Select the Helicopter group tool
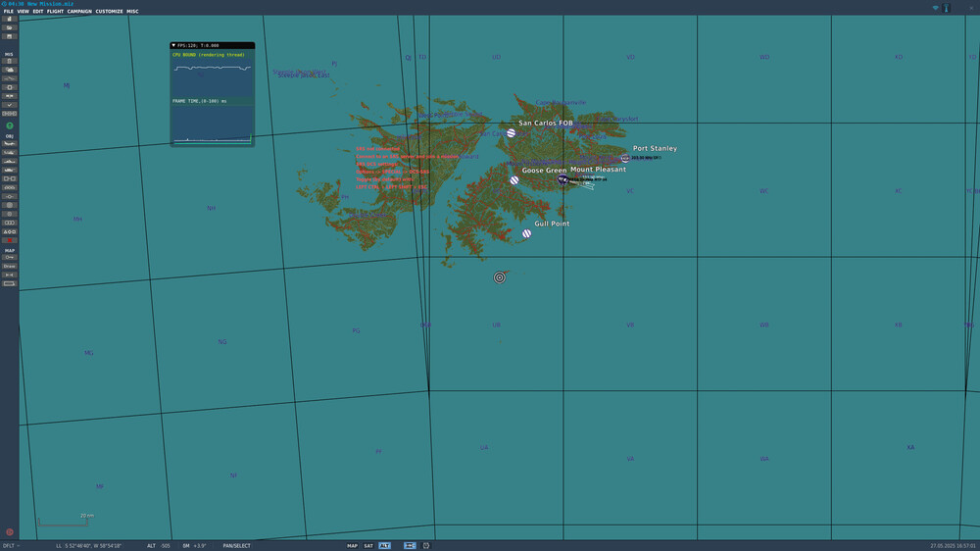980x551 pixels. [x=10, y=153]
